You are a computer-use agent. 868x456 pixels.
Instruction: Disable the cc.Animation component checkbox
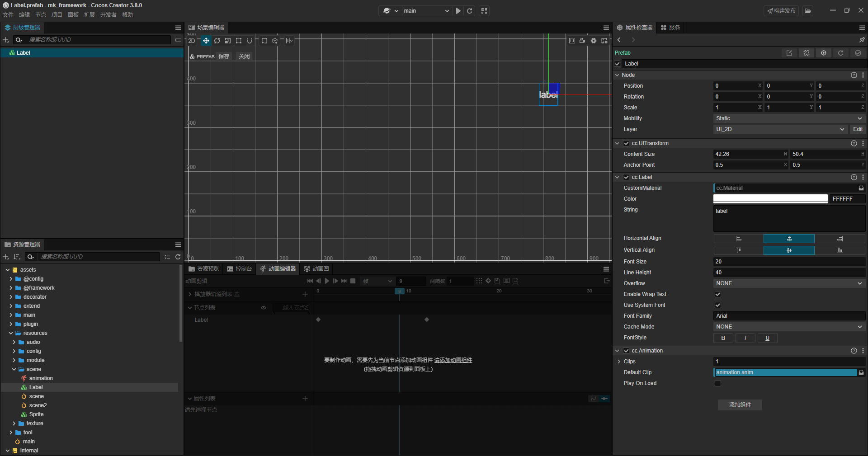click(x=626, y=351)
